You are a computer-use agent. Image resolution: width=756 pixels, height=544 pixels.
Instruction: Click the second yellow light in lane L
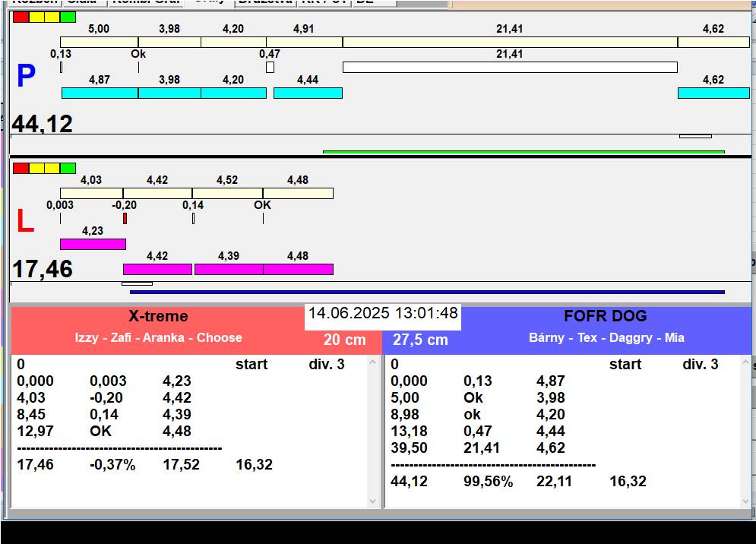point(52,168)
